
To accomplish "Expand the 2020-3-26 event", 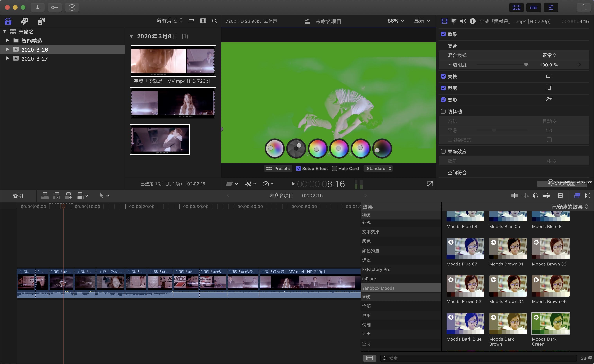I will pos(7,49).
